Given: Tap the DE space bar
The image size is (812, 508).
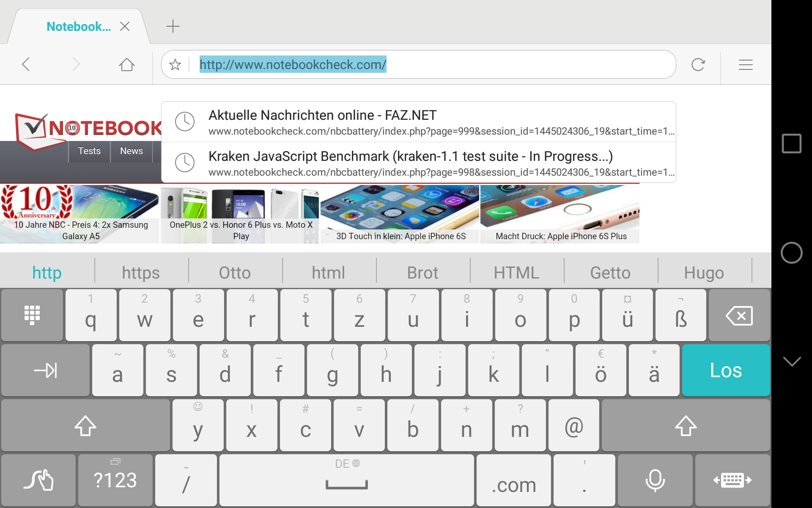Looking at the screenshot, I should tap(347, 480).
